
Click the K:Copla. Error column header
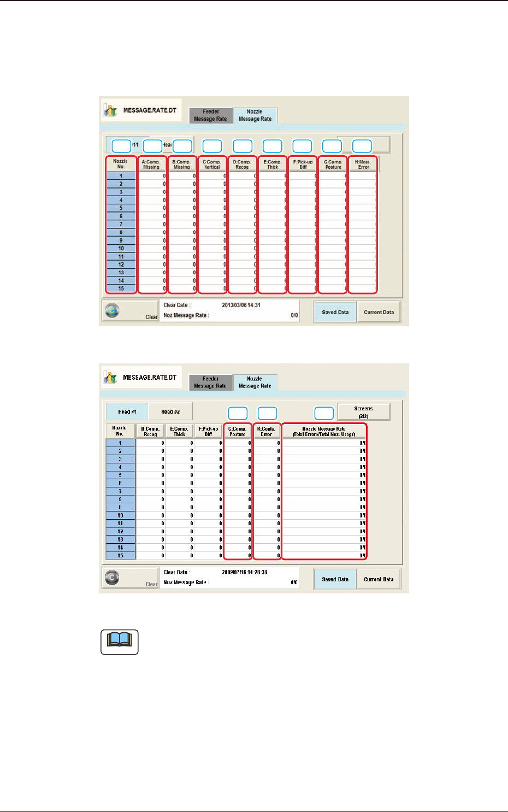(267, 432)
